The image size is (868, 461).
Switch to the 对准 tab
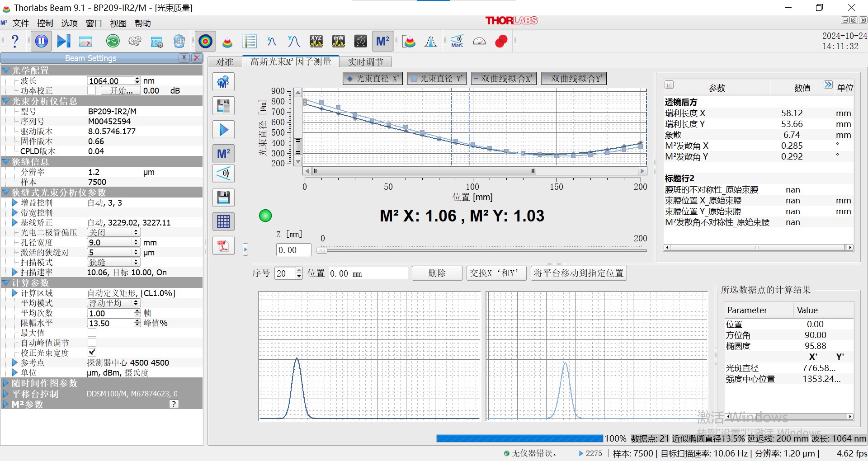[225, 62]
